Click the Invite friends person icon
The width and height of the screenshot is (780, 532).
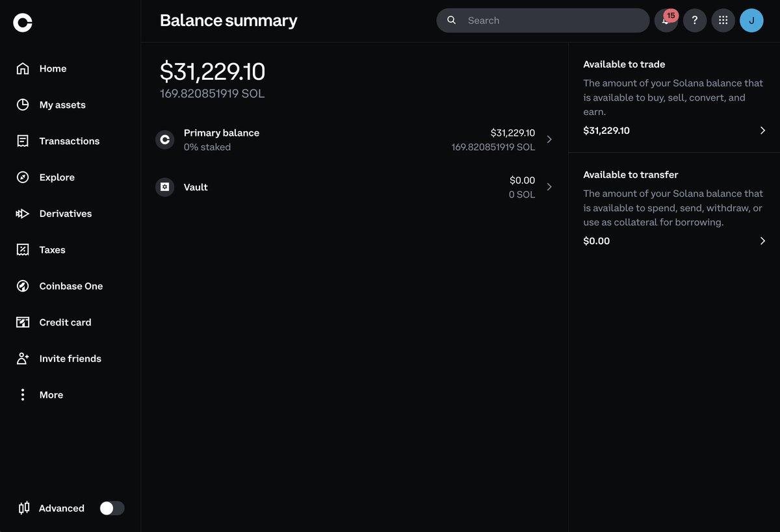click(23, 359)
